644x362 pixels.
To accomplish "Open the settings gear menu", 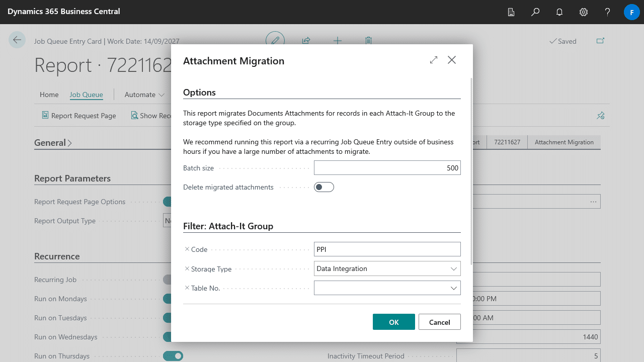I will 584,12.
